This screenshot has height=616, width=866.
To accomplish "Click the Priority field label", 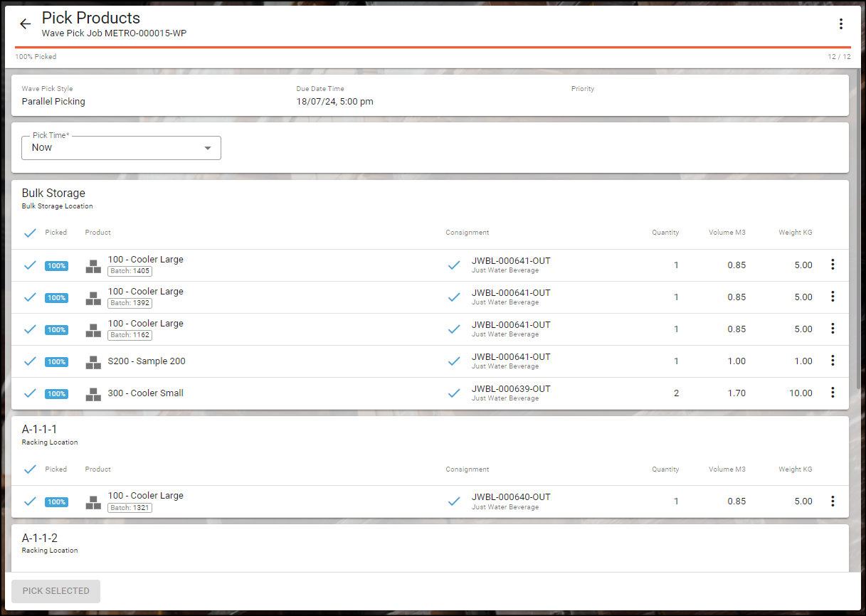I will click(583, 89).
